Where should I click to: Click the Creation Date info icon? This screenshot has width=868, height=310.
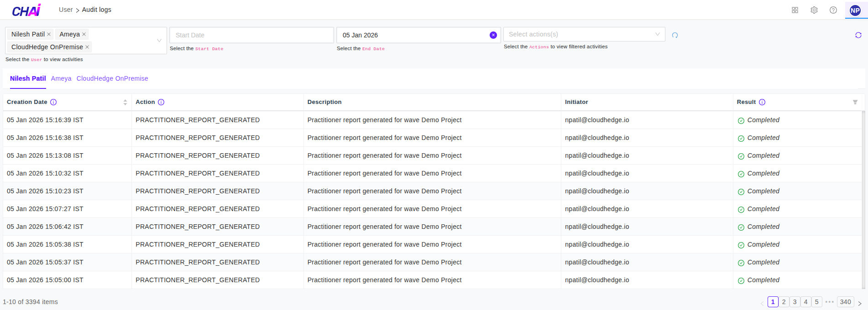[x=53, y=102]
